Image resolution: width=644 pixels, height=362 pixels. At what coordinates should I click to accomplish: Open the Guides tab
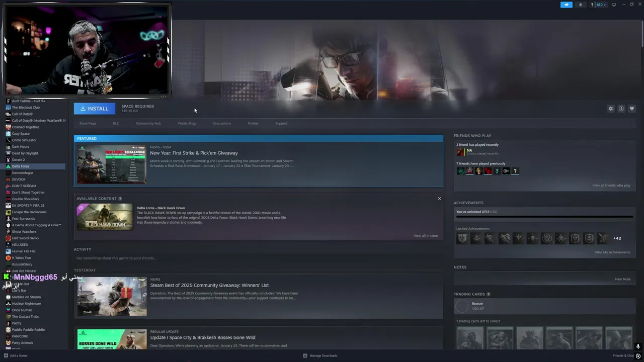(x=253, y=123)
